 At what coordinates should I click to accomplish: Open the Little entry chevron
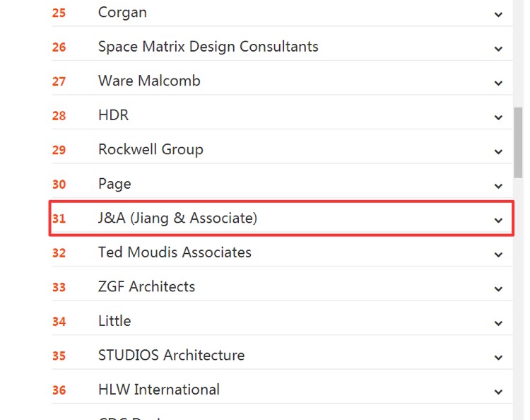point(498,323)
